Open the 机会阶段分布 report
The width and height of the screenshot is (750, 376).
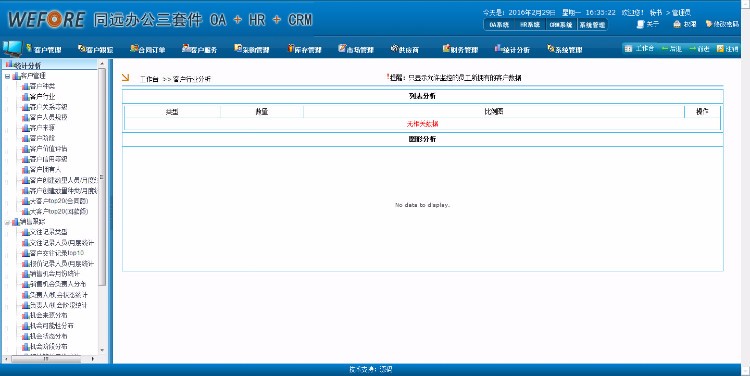pos(48,346)
